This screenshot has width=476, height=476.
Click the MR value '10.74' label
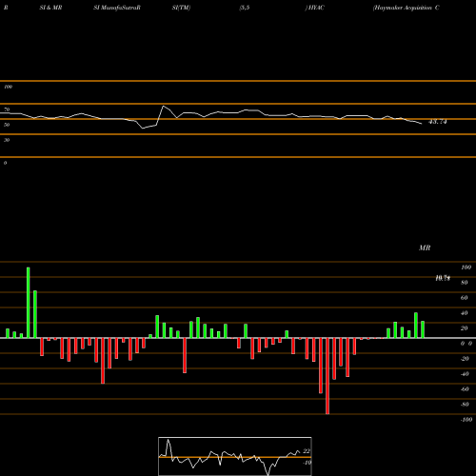(443, 278)
